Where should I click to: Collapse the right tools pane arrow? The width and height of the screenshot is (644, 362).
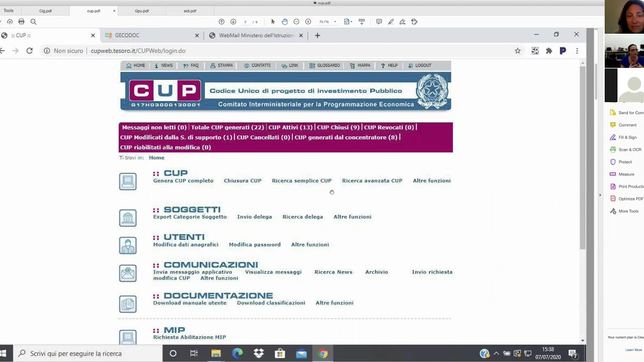tap(600, 195)
